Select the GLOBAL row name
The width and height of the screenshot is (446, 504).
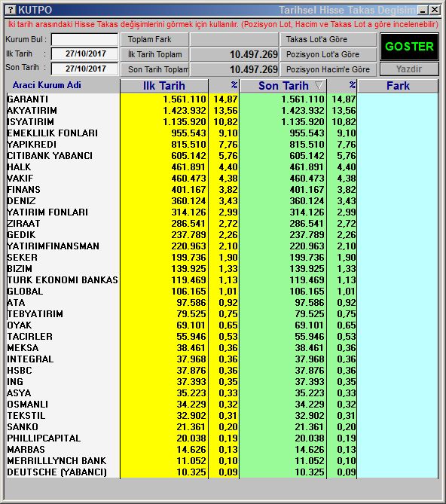pos(25,292)
